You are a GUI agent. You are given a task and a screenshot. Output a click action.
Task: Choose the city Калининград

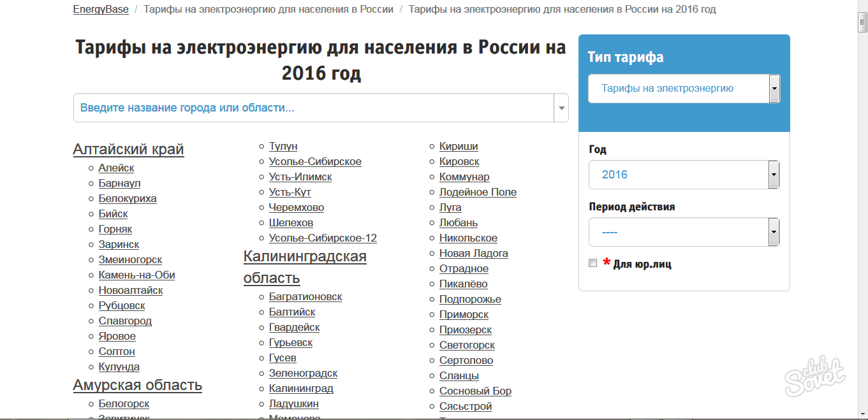pos(301,388)
